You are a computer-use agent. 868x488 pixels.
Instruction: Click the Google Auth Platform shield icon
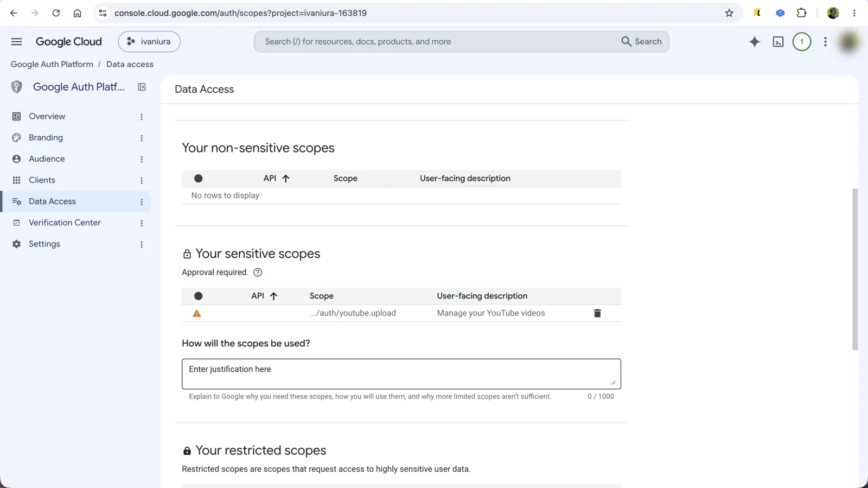[17, 87]
